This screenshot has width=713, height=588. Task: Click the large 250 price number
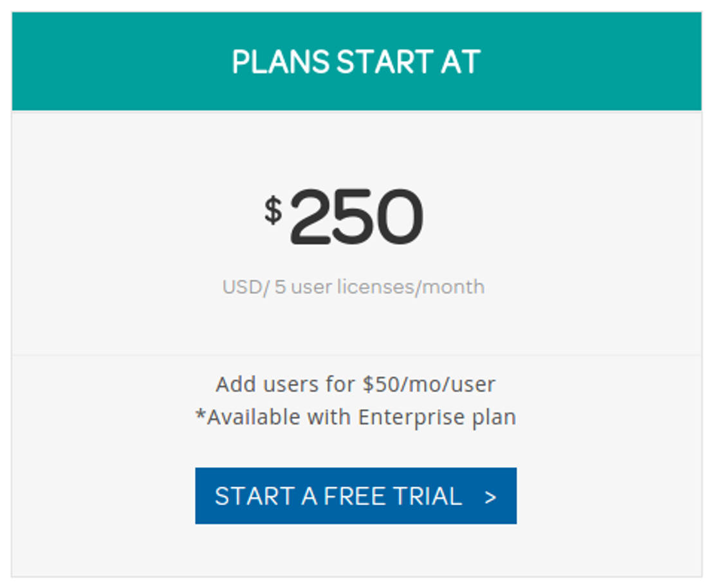(x=356, y=217)
